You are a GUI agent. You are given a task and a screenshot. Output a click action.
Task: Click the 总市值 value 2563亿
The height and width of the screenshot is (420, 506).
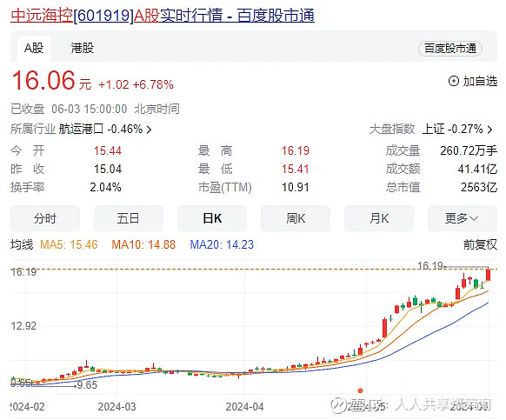[479, 187]
